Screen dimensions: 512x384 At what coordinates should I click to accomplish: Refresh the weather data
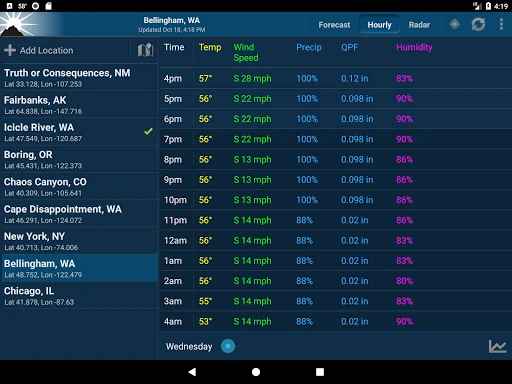pyautogui.click(x=478, y=24)
